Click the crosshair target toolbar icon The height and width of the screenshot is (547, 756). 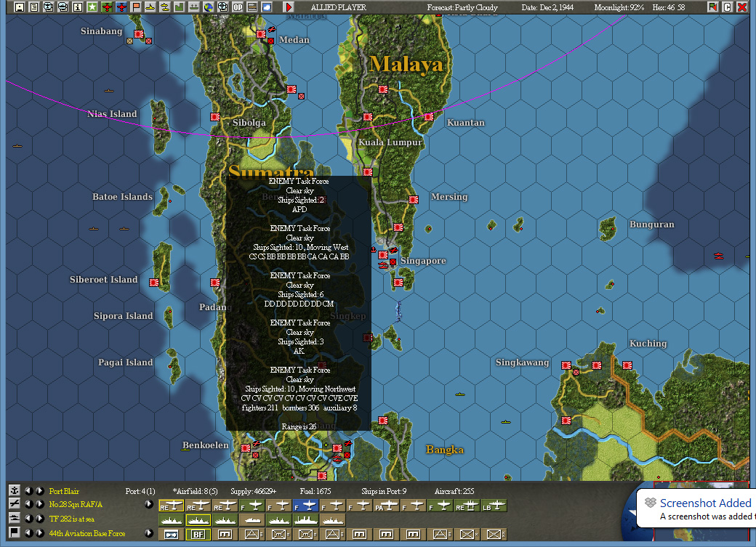pos(222,7)
